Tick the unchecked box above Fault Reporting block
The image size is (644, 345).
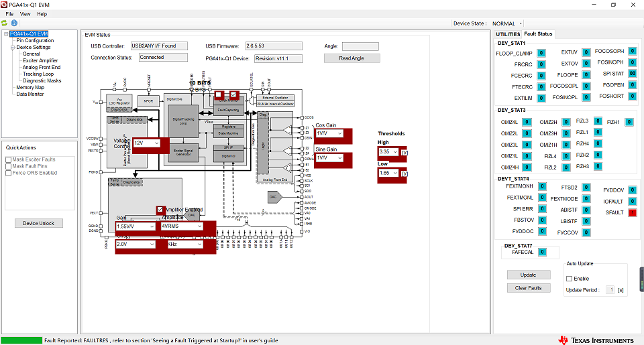click(219, 94)
